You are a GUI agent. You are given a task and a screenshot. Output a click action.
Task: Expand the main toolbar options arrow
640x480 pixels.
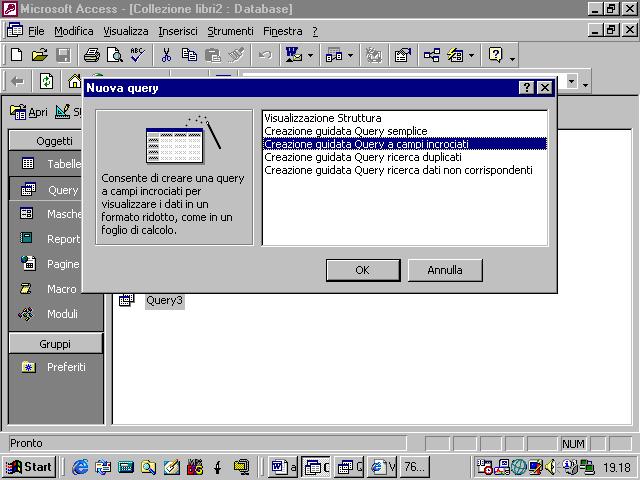pyautogui.click(x=512, y=57)
